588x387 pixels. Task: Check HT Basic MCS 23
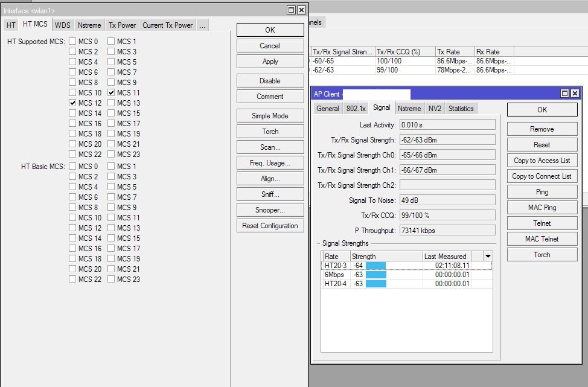[x=111, y=279]
